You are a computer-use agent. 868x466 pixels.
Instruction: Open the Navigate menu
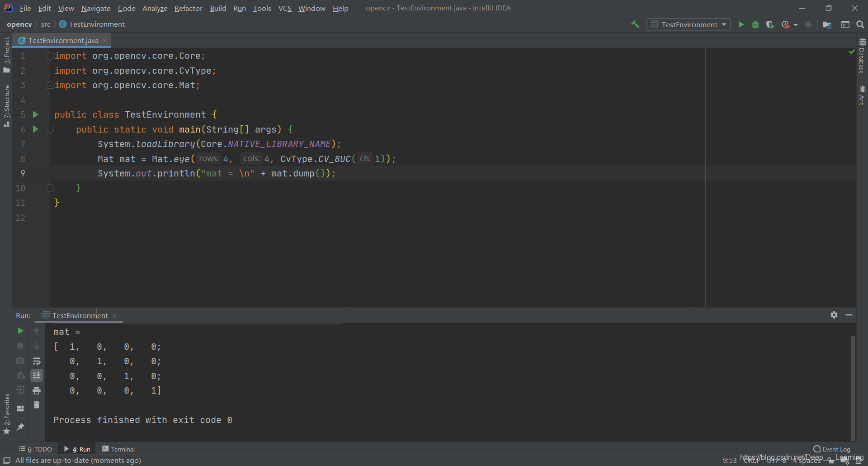tap(96, 8)
